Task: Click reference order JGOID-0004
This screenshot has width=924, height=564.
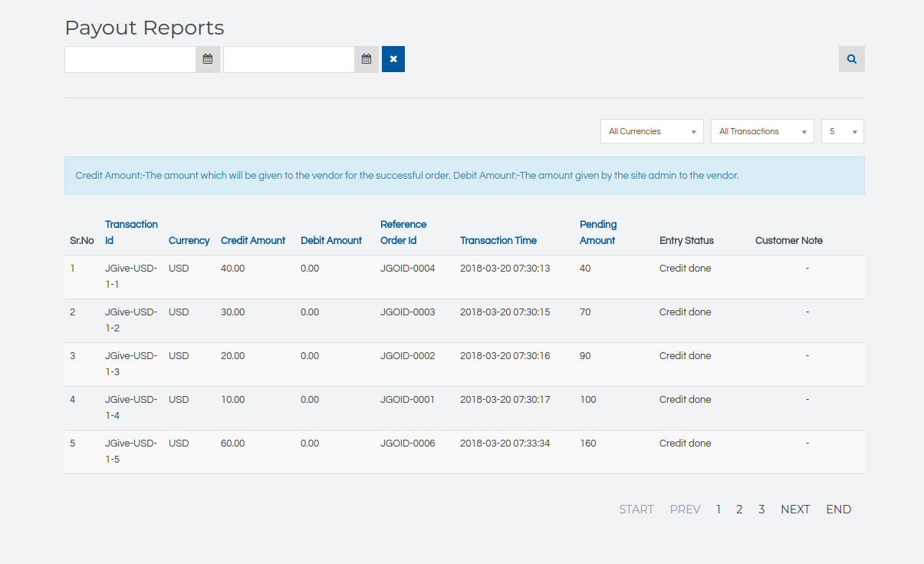Action: pyautogui.click(x=408, y=269)
